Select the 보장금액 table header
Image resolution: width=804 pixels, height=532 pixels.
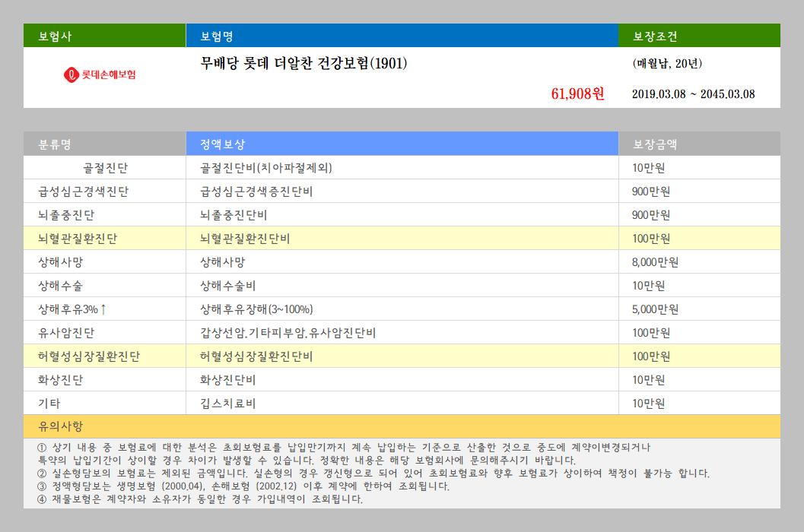(x=699, y=144)
